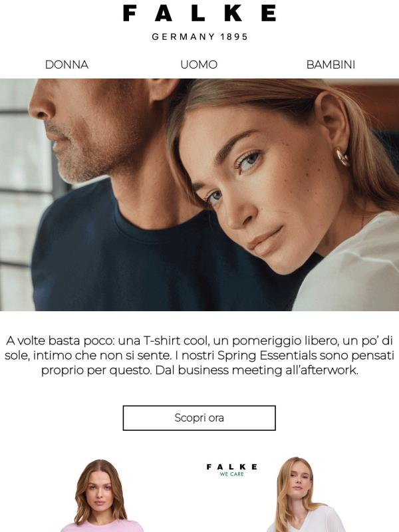Open the UOMO category
Screen dimensions: 399x532
click(x=199, y=65)
